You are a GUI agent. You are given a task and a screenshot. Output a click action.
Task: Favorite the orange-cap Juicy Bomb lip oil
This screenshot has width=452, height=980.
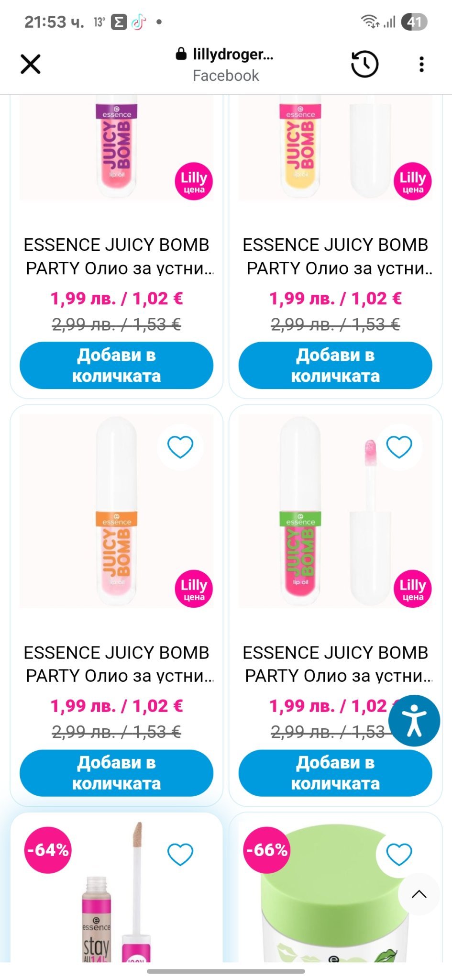pos(180,447)
